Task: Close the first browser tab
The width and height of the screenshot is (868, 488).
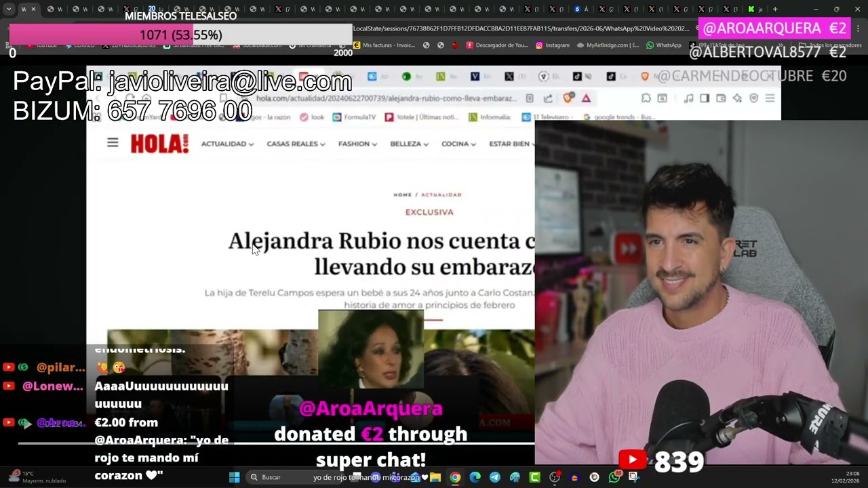Action: point(33,9)
